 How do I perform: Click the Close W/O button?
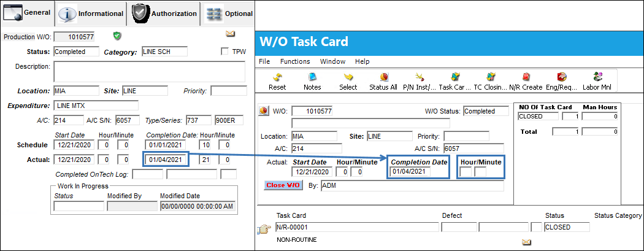[x=283, y=185]
